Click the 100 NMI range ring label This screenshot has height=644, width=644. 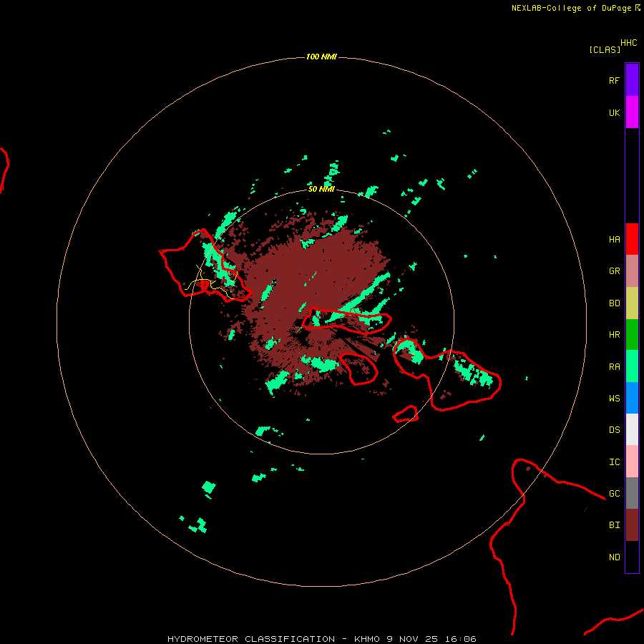click(x=321, y=57)
